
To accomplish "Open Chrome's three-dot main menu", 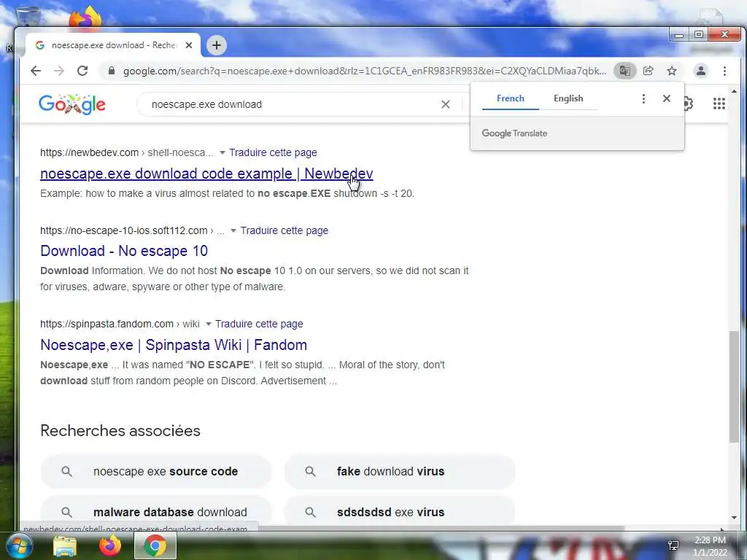I will [724, 71].
